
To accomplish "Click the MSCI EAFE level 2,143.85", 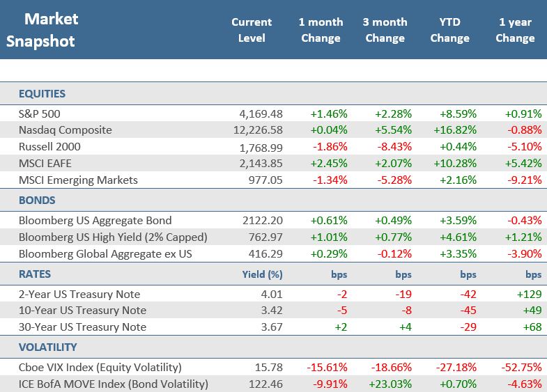I will pos(261,164).
